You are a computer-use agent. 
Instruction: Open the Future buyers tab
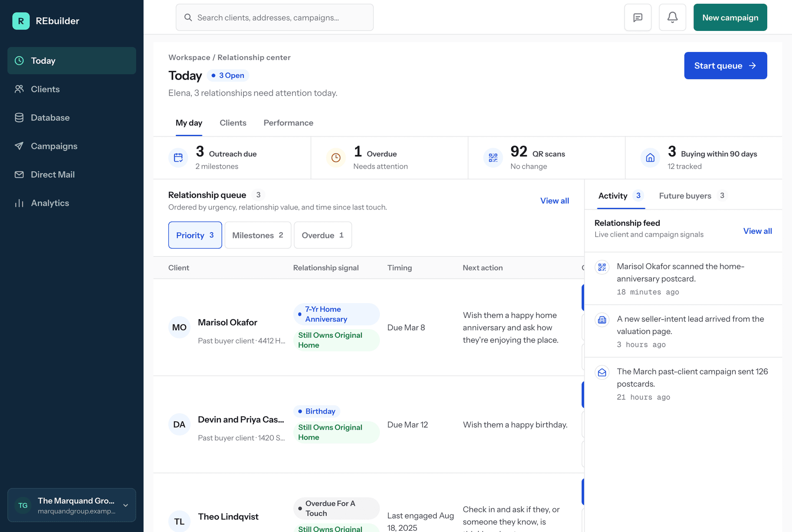pyautogui.click(x=693, y=195)
